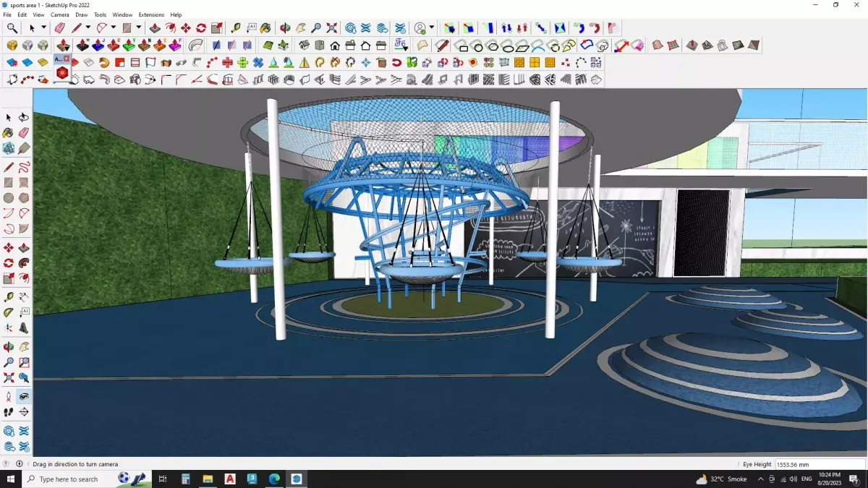Select the Dimension tool in left toolbar
The width and height of the screenshot is (868, 488).
[24, 297]
